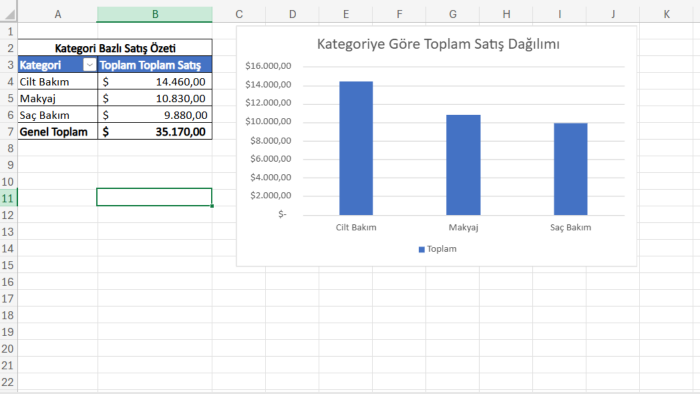Viewport: 700px width, 394px height.
Task: Click the 'Saç Bakım' axis label in chart
Action: click(x=571, y=227)
